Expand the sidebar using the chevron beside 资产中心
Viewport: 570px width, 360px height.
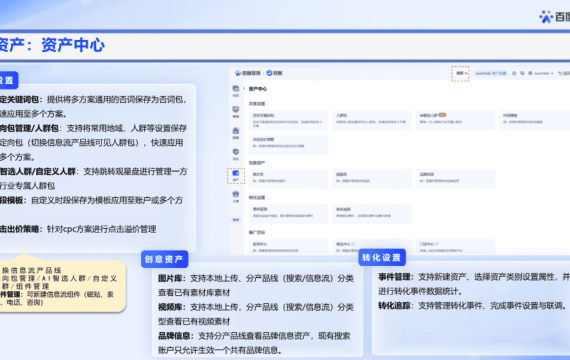[x=244, y=88]
